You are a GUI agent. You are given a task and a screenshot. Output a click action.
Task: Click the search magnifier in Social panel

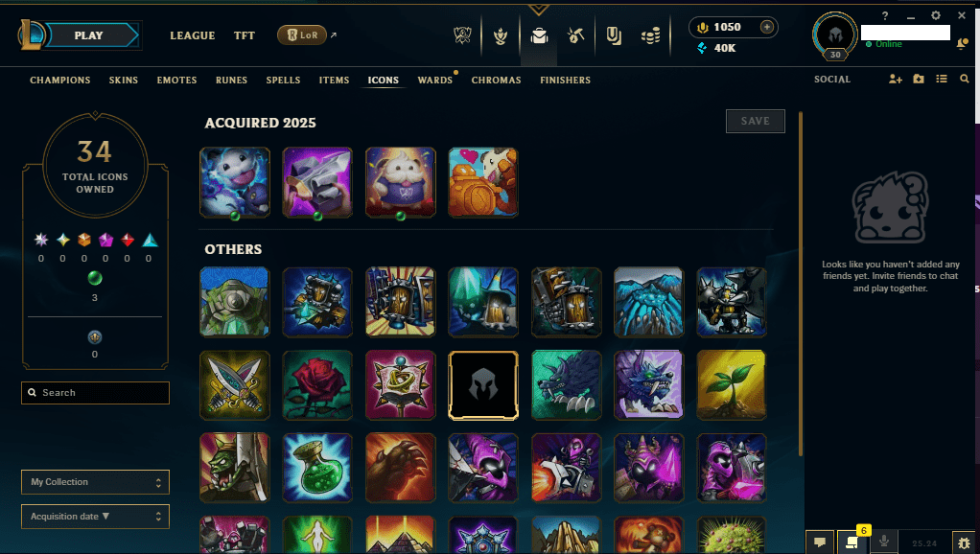pyautogui.click(x=965, y=79)
